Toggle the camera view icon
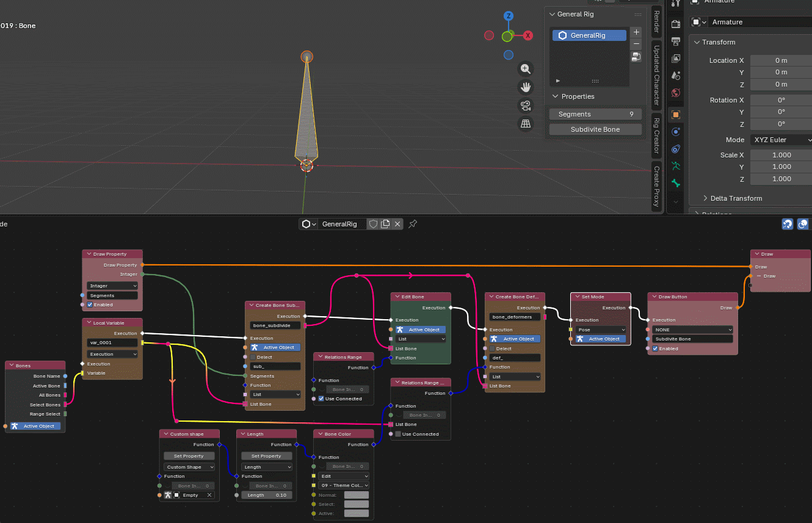Screen dimensions: 812x523 point(525,105)
